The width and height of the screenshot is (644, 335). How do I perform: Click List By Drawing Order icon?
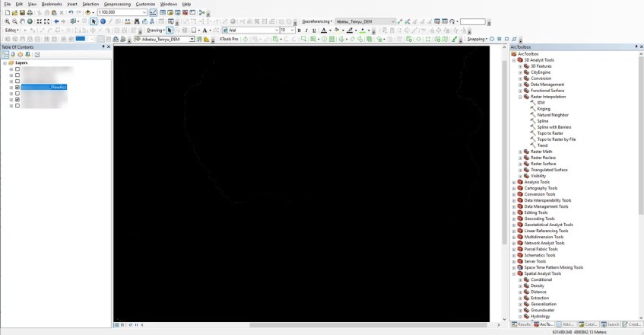click(5, 55)
